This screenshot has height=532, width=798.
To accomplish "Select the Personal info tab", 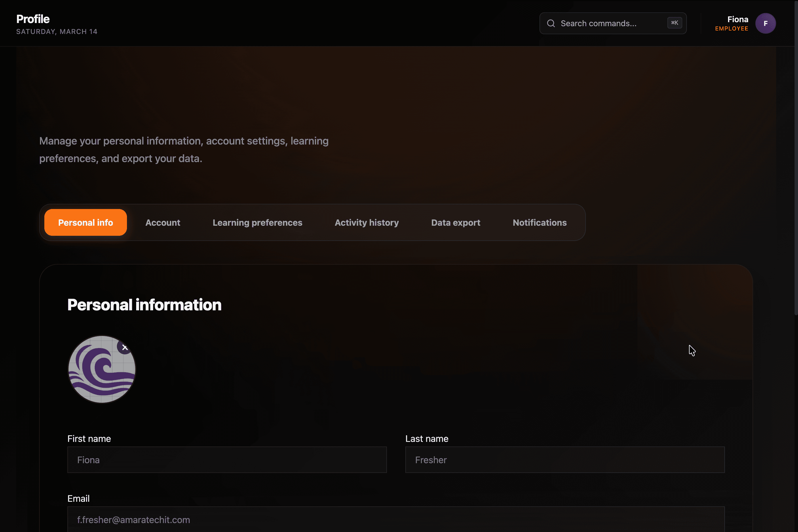I will click(85, 223).
